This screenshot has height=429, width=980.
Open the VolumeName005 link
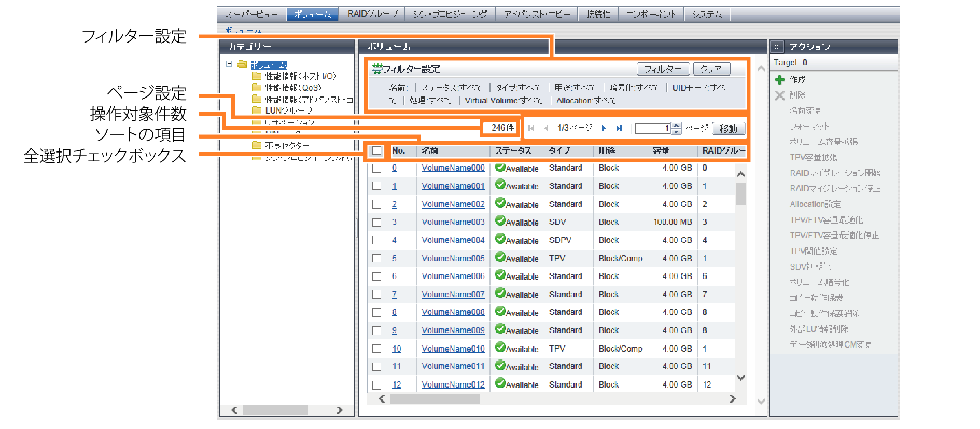(453, 258)
